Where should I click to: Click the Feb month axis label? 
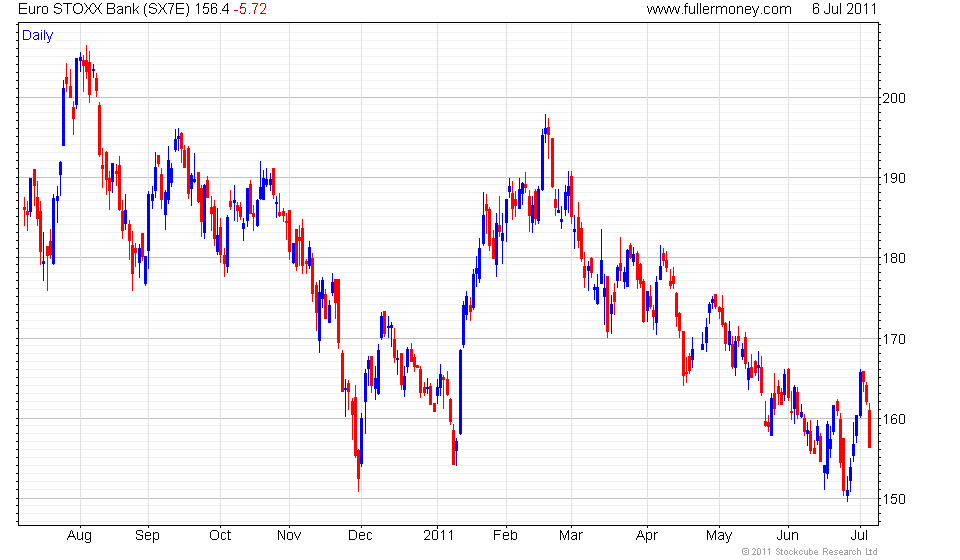pos(505,536)
